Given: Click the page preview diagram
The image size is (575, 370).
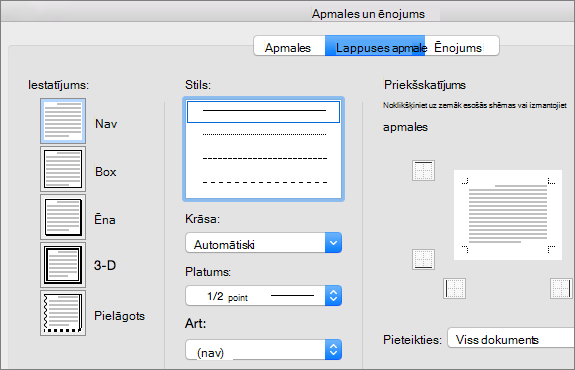Looking at the screenshot, I should pos(508,215).
